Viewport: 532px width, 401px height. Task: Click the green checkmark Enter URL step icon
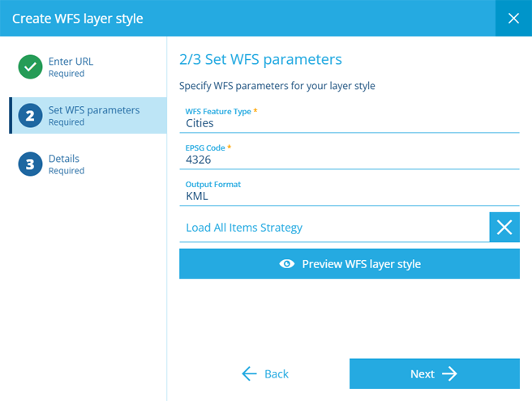pyautogui.click(x=30, y=66)
